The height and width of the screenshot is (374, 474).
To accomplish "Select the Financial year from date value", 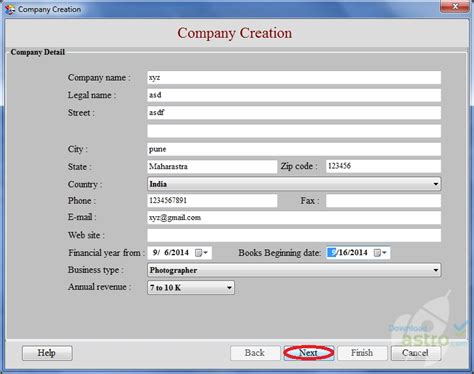I will [171, 253].
